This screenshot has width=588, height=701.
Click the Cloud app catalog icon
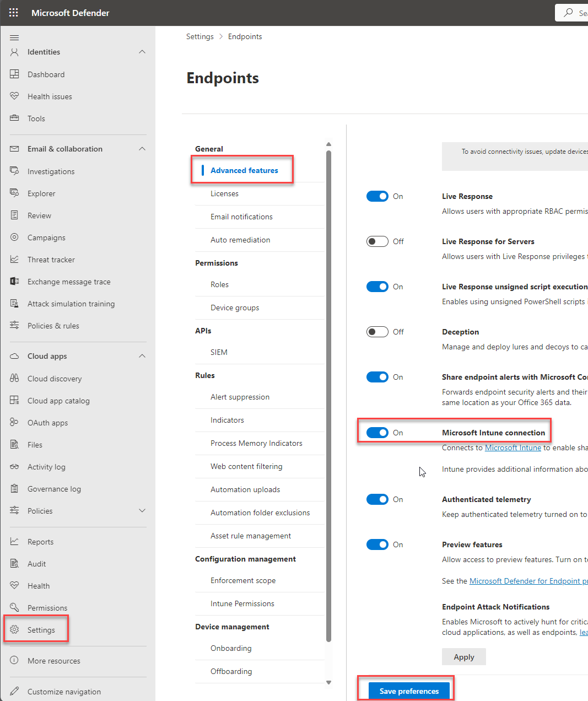pyautogui.click(x=14, y=401)
